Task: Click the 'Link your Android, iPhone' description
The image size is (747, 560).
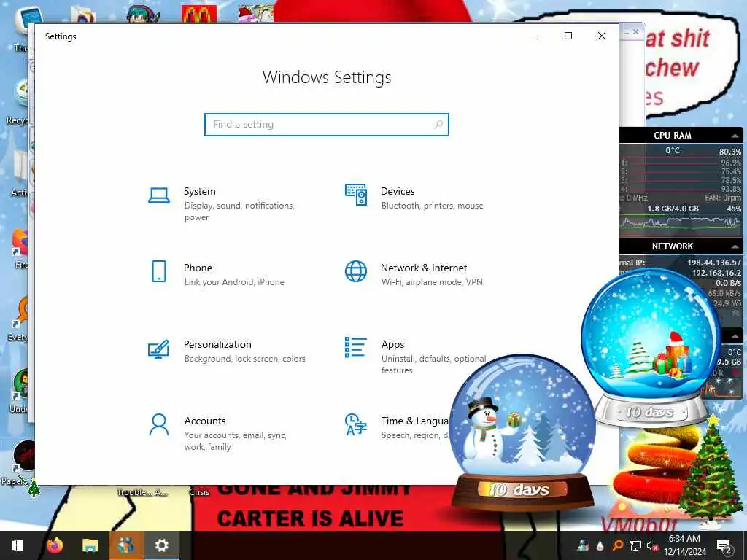Action: (x=234, y=282)
